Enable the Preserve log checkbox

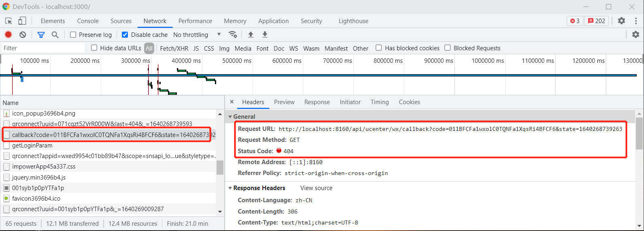coord(73,35)
